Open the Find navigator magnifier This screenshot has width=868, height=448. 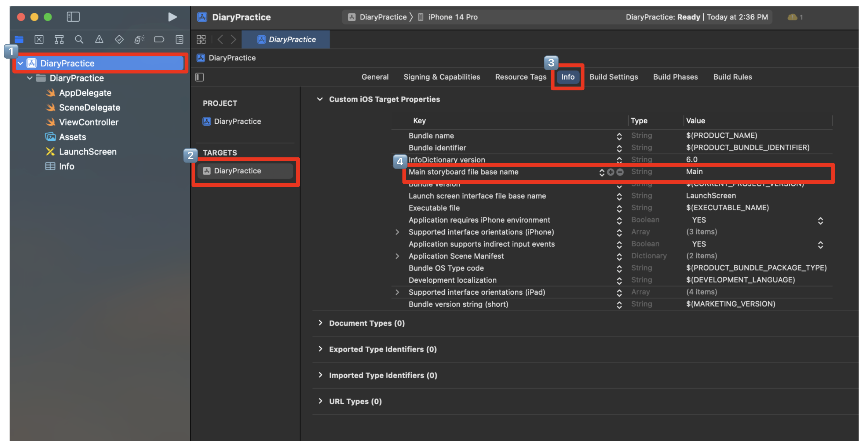[x=79, y=40]
